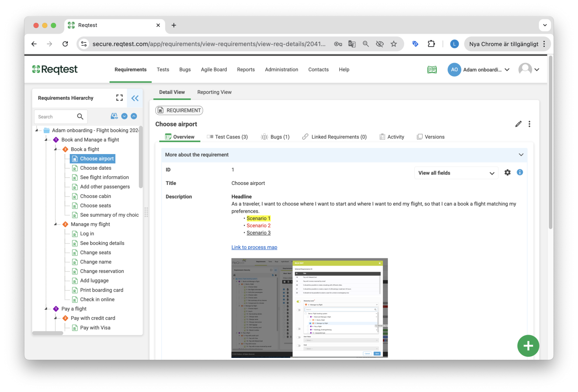Collapse the Pay a flight node
Viewport: 578px width, 392px height.
pyautogui.click(x=47, y=309)
